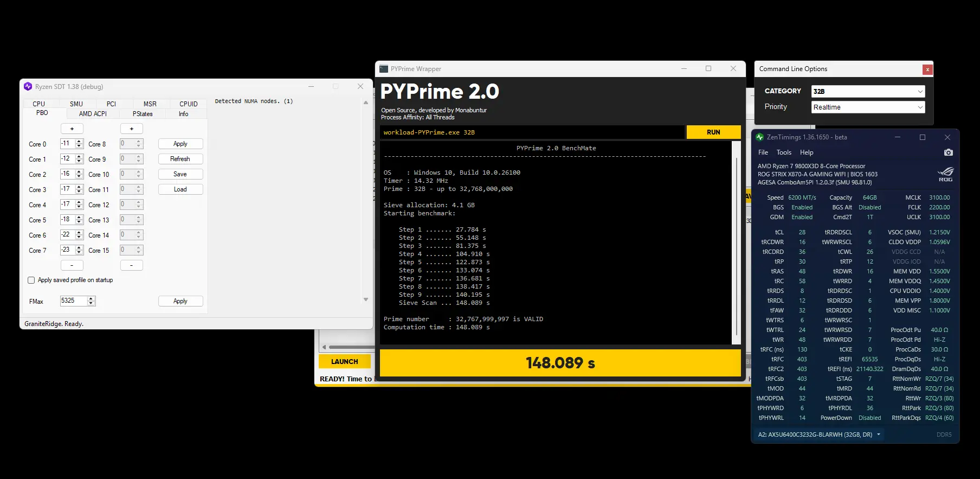Screen dimensions: 980x479
Task: Open the Tools menu in ZenTimings
Action: pyautogui.click(x=784, y=152)
